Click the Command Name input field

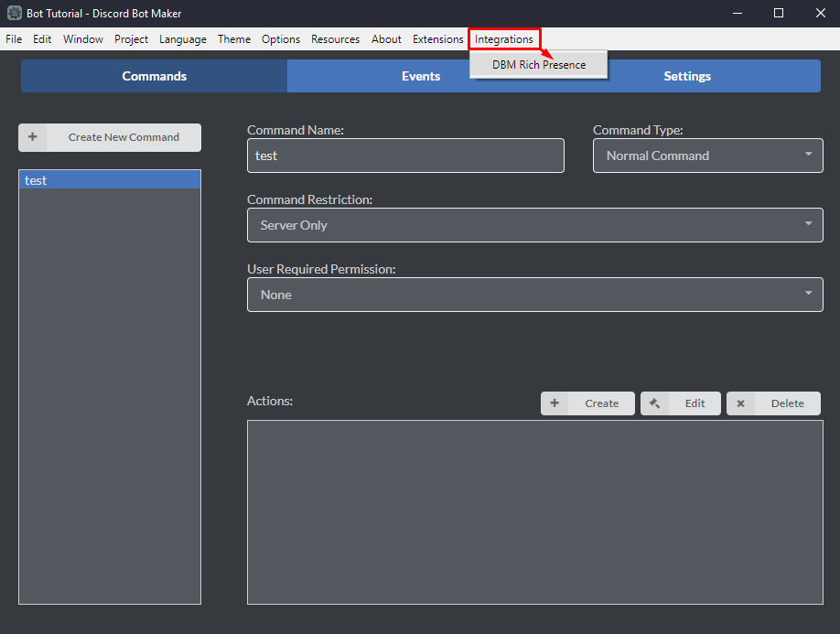[405, 156]
